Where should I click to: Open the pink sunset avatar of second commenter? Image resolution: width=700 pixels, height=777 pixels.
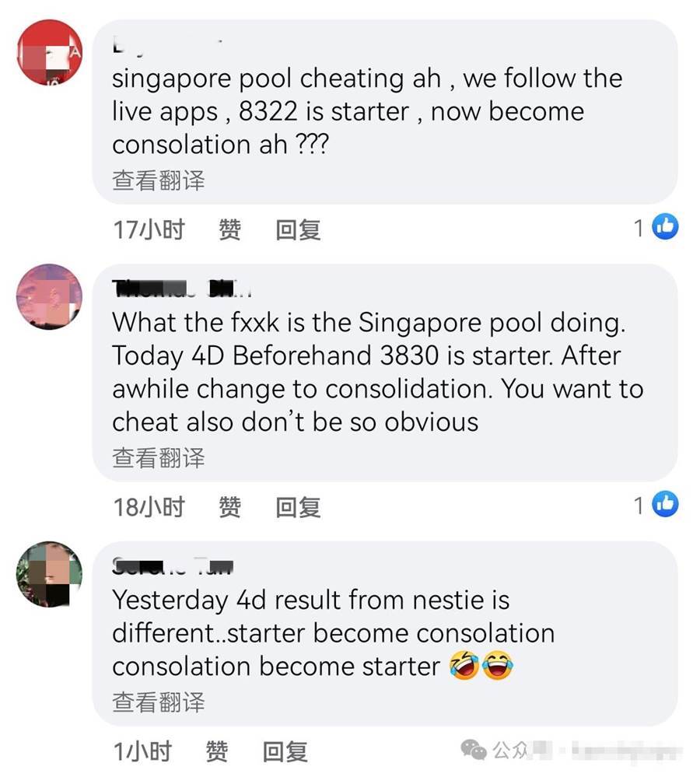point(50,296)
